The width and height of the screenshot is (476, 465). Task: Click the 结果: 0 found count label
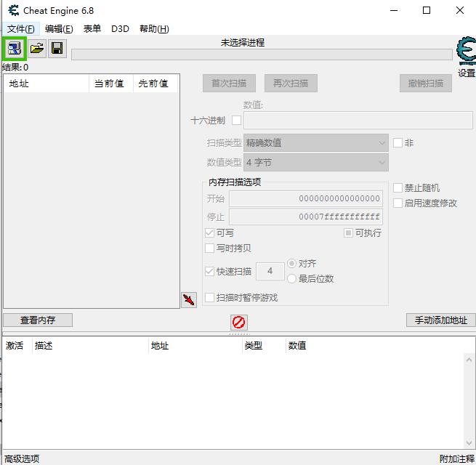pos(15,67)
